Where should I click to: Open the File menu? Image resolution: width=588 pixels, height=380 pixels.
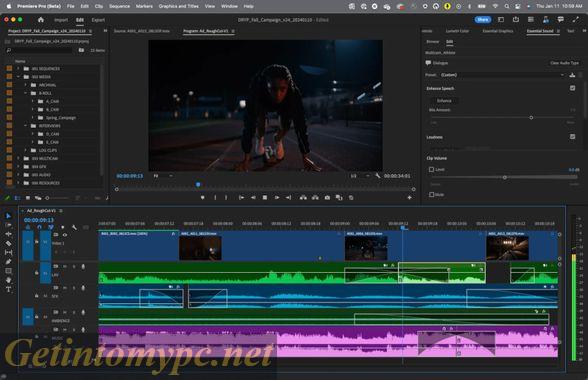pyautogui.click(x=70, y=6)
